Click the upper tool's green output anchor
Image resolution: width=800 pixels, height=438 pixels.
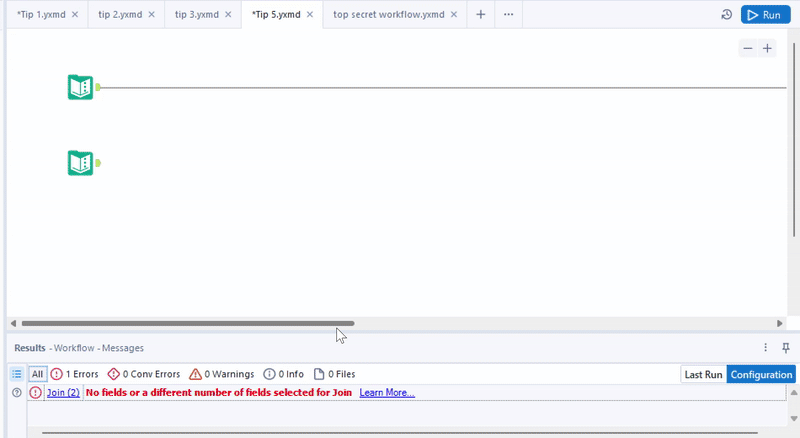pyautogui.click(x=98, y=87)
